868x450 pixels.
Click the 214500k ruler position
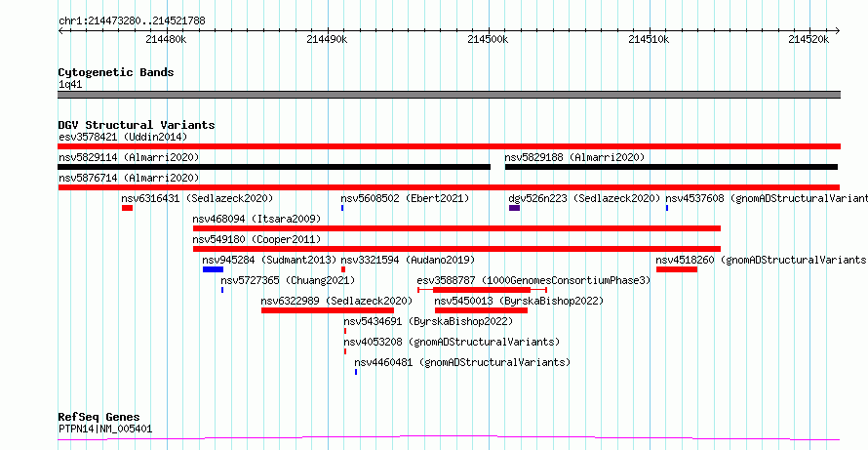tap(489, 39)
